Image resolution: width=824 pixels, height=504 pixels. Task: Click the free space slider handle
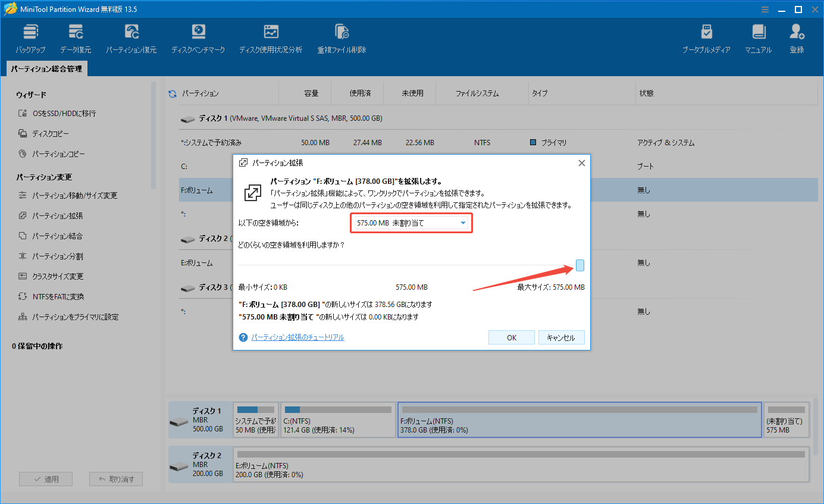coord(580,265)
